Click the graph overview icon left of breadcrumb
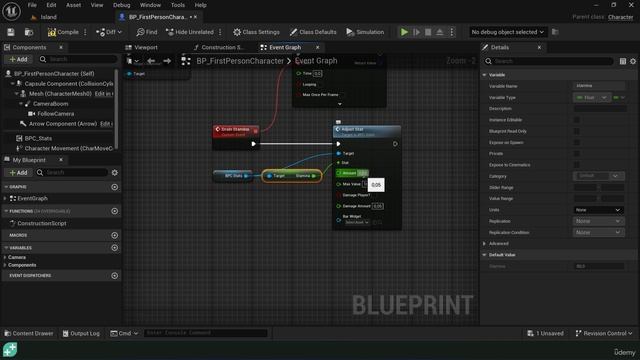 tap(186, 61)
